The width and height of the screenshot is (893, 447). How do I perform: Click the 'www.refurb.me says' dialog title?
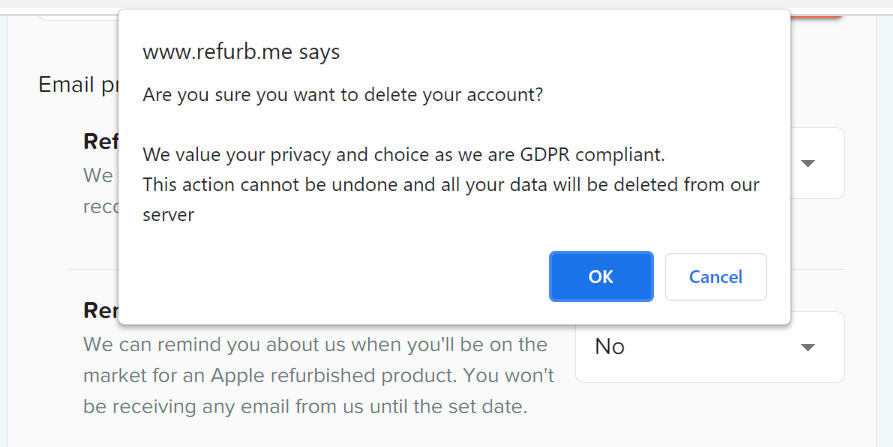pyautogui.click(x=241, y=51)
